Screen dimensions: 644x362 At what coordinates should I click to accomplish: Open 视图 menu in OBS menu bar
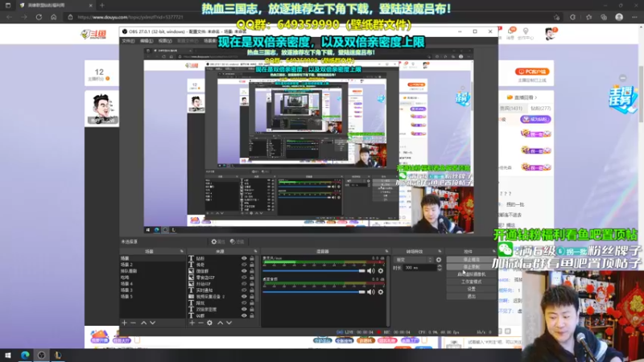165,41
